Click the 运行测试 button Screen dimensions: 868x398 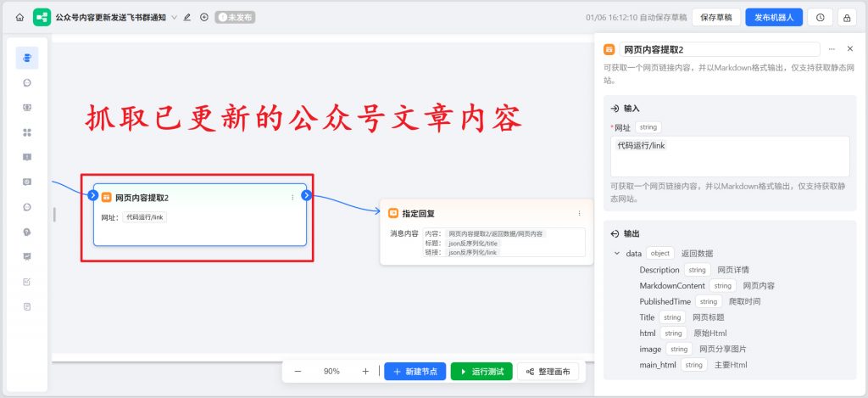pyautogui.click(x=481, y=372)
